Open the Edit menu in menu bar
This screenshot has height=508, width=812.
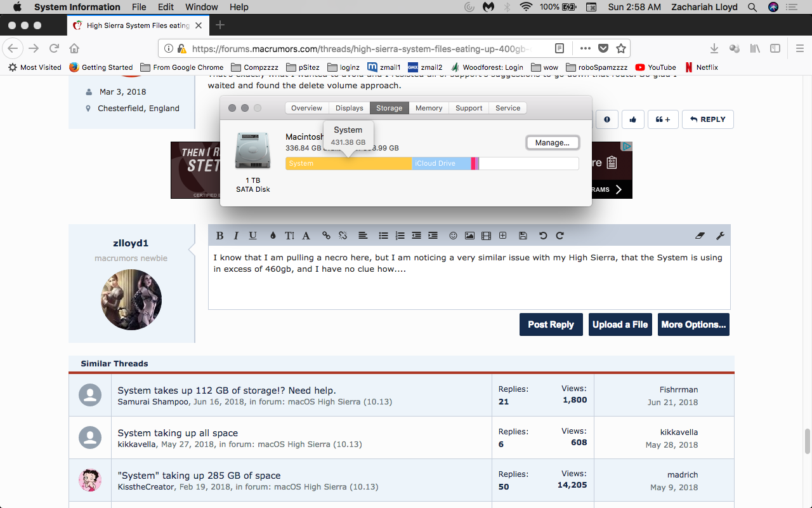[x=166, y=7]
